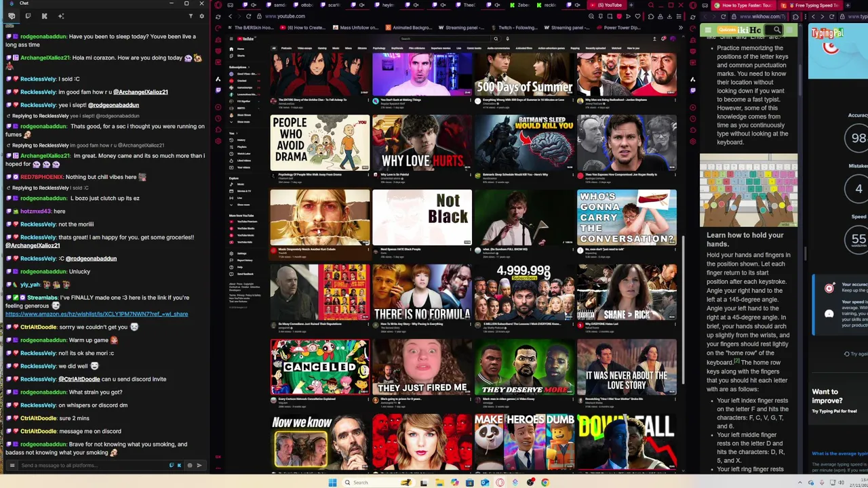The height and width of the screenshot is (488, 868).
Task: Open the chat filter funnel icon
Action: [191, 16]
